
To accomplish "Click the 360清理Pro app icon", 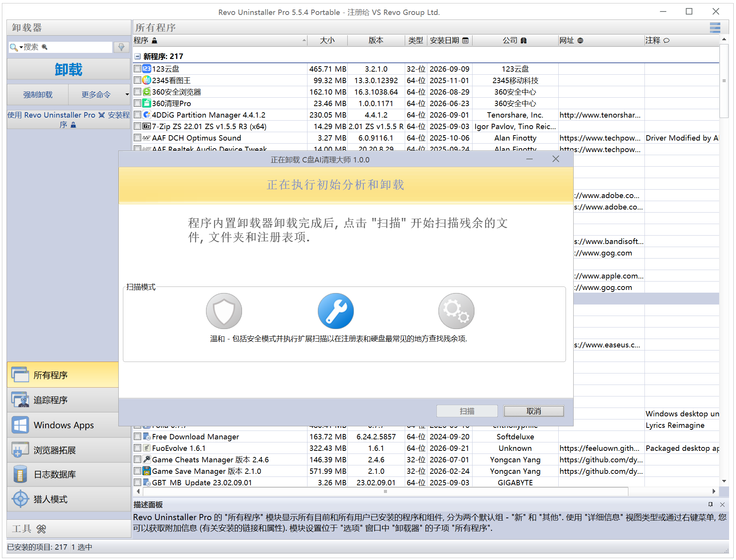I will coord(147,103).
